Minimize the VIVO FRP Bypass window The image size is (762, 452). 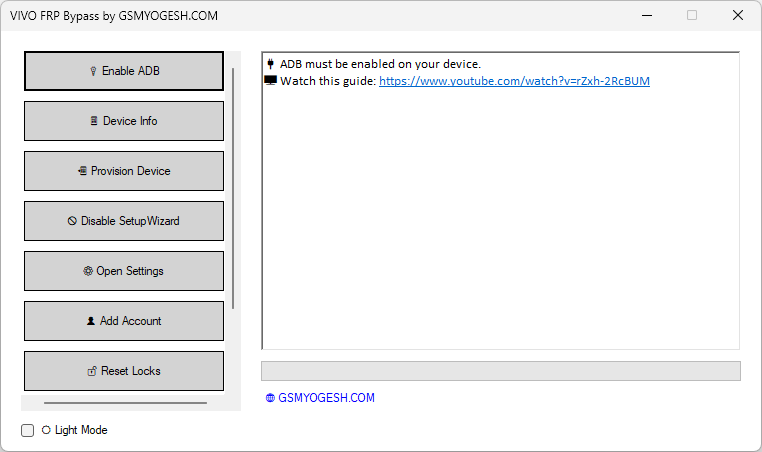[645, 16]
